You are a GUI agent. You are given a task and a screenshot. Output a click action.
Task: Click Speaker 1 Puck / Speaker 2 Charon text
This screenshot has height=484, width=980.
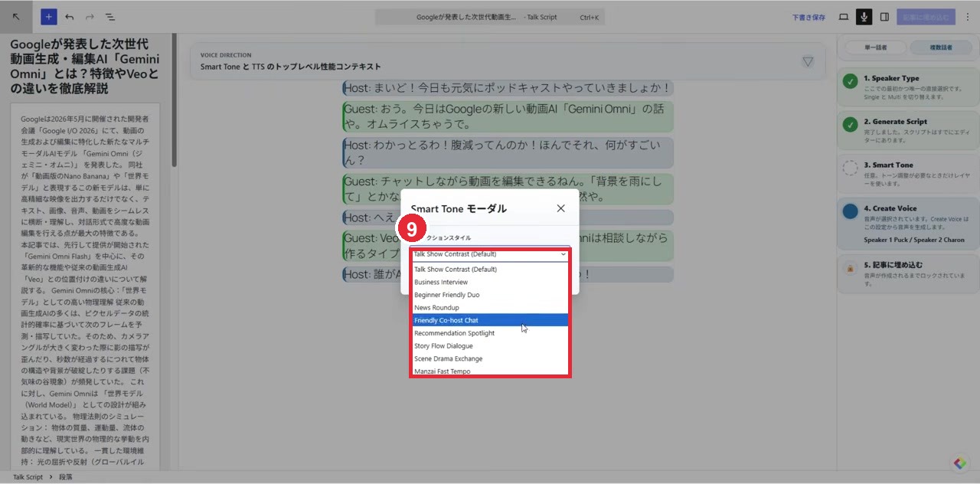[914, 240]
